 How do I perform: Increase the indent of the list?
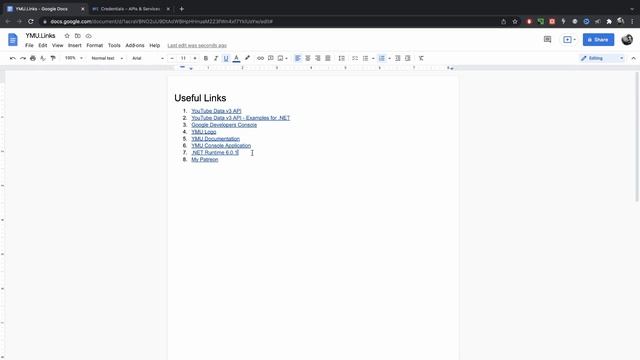pyautogui.click(x=407, y=58)
